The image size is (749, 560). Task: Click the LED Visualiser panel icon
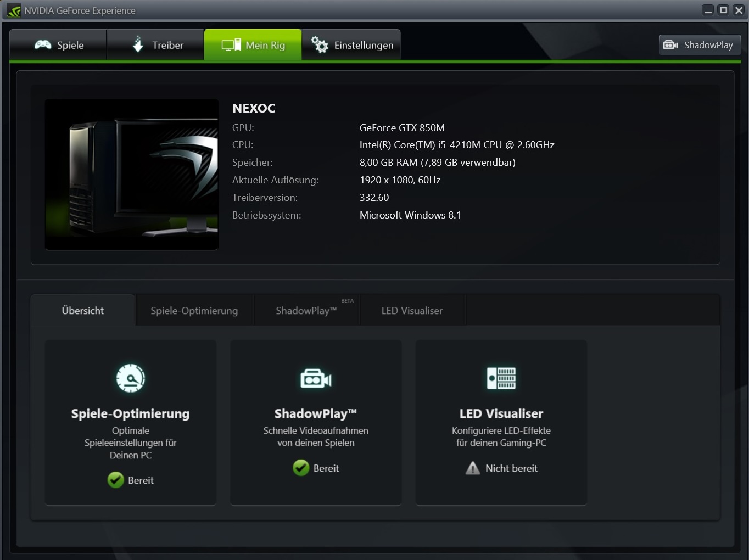(x=501, y=378)
